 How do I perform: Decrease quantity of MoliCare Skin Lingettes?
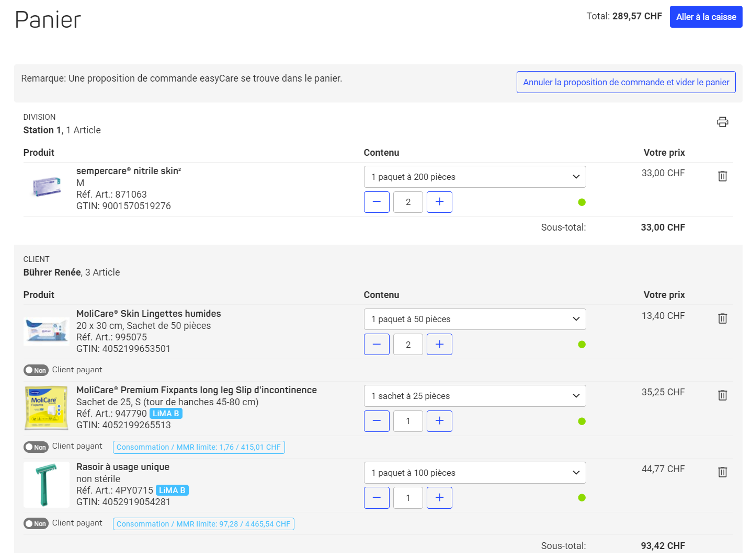[x=377, y=345]
